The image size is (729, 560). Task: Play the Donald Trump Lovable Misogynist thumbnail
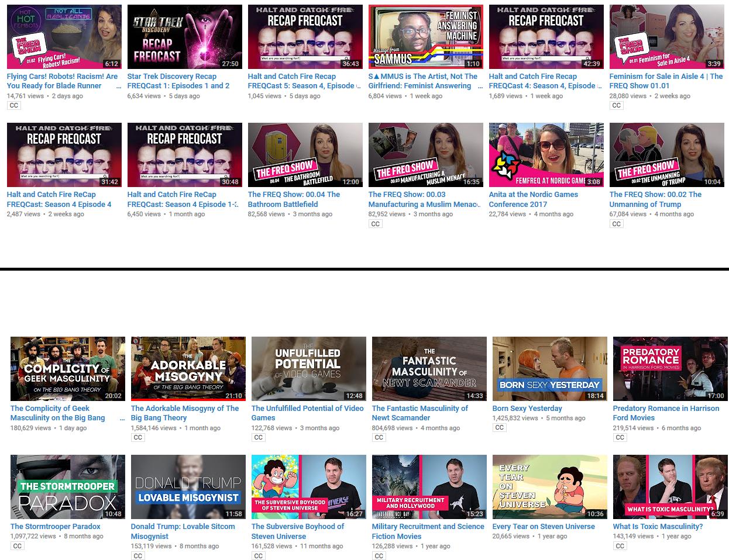click(188, 487)
